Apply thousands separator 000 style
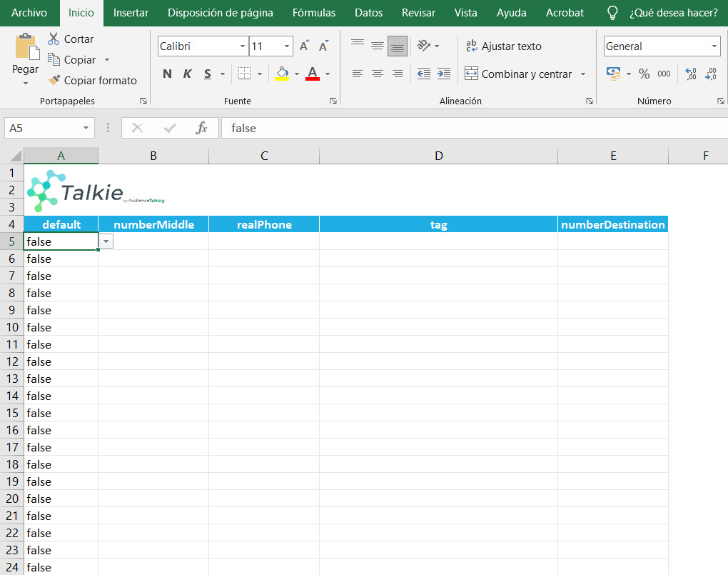Screen dimensions: 728x575 point(664,74)
